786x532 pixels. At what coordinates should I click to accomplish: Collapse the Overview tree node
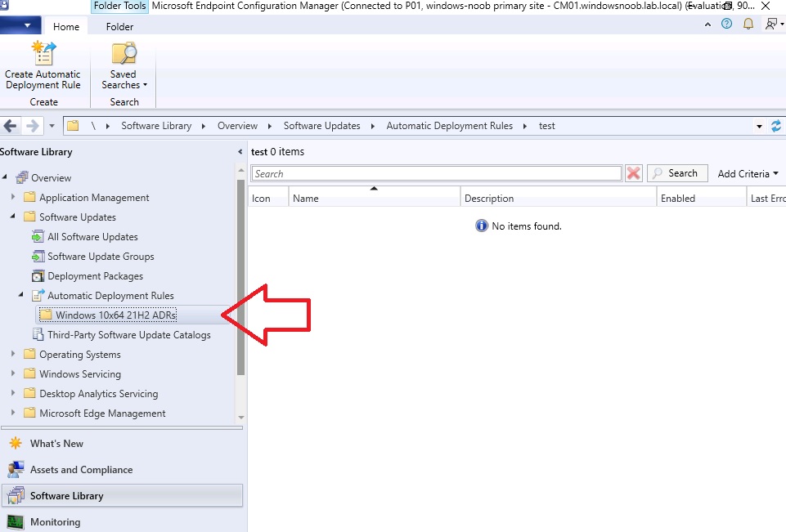point(5,177)
